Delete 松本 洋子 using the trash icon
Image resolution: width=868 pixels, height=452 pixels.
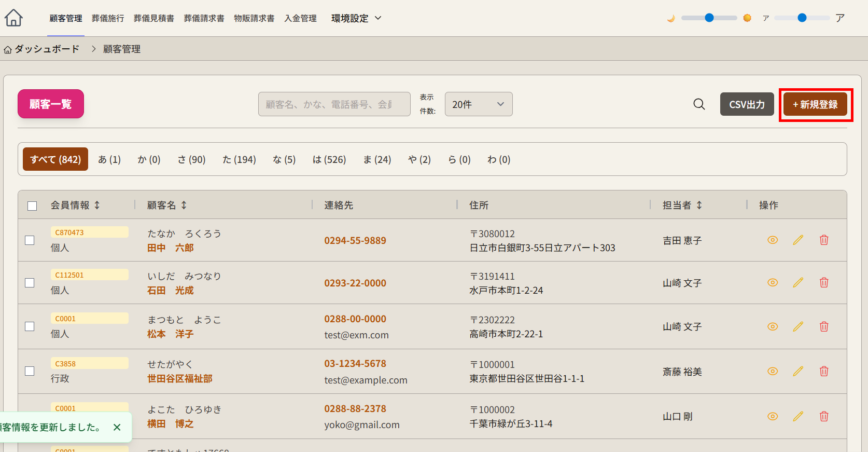click(823, 326)
